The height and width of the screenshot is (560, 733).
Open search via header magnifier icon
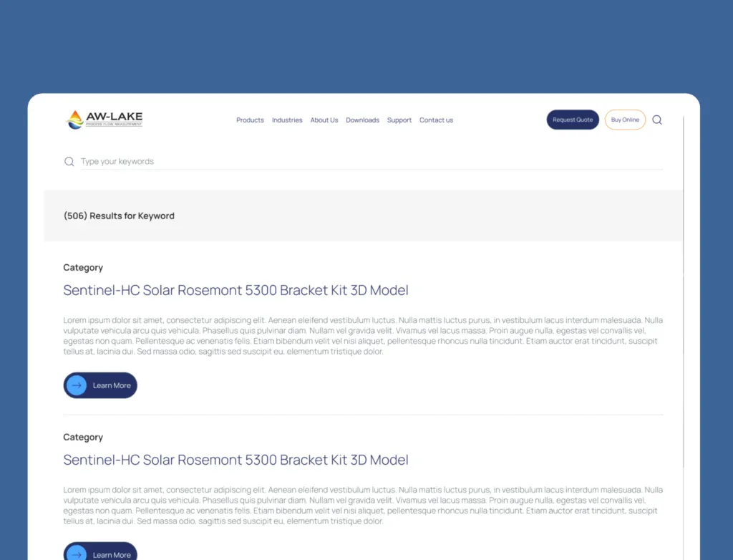click(x=657, y=120)
